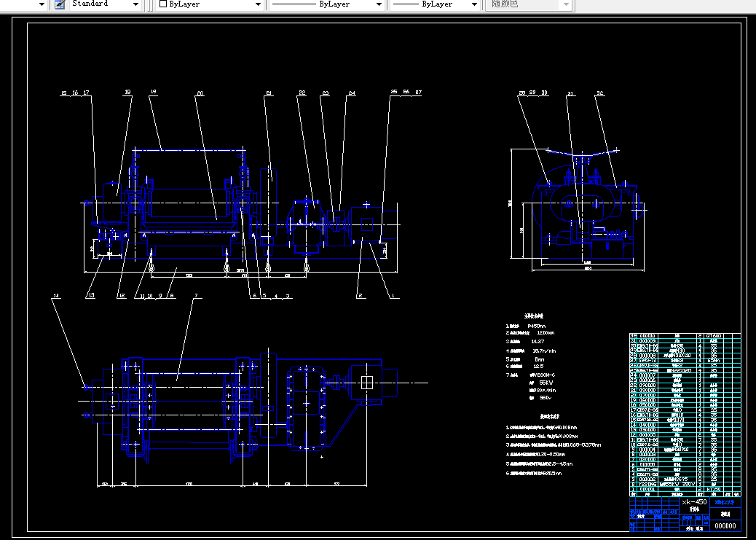Screen dimensions: 756x540
Task: Pick balloon number 13
Action: coord(90,296)
